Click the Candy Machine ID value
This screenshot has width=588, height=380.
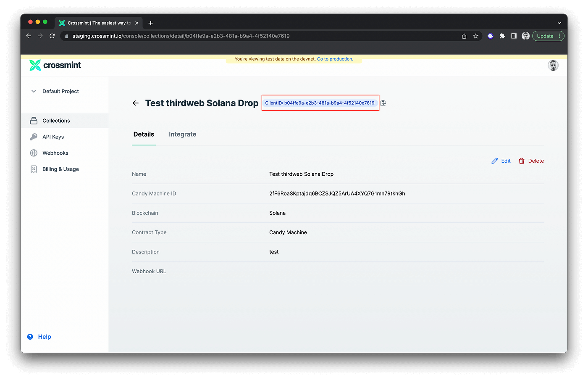coord(337,194)
